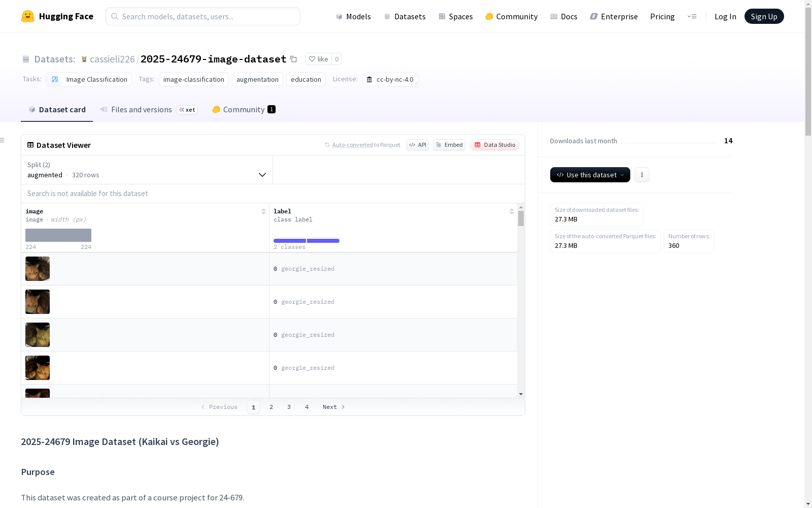Open the Community tab
812x508 pixels.
point(244,110)
